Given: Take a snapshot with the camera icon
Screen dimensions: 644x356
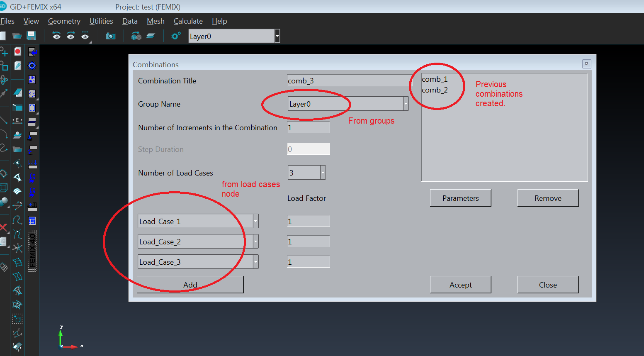Looking at the screenshot, I should click(110, 36).
